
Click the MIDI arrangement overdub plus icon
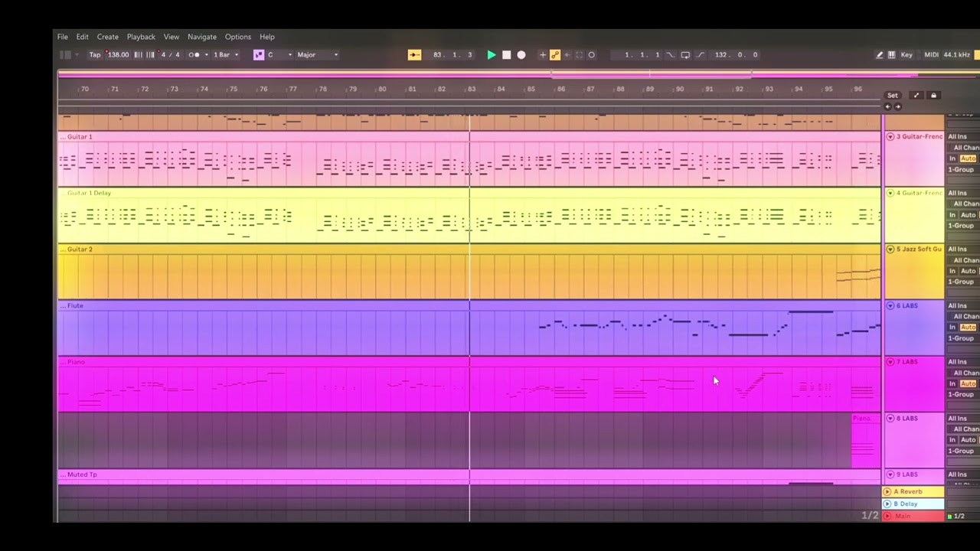pyautogui.click(x=543, y=55)
